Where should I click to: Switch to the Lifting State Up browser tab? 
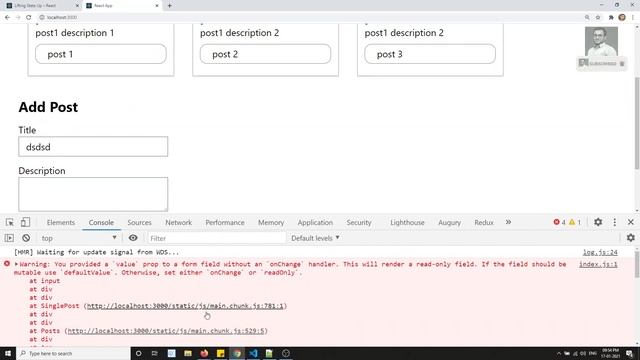[41, 6]
